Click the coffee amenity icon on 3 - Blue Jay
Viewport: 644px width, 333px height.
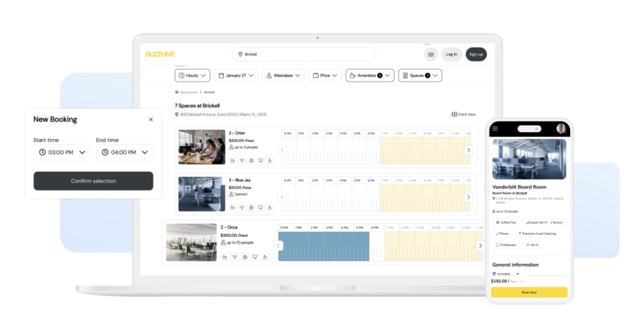click(x=232, y=208)
